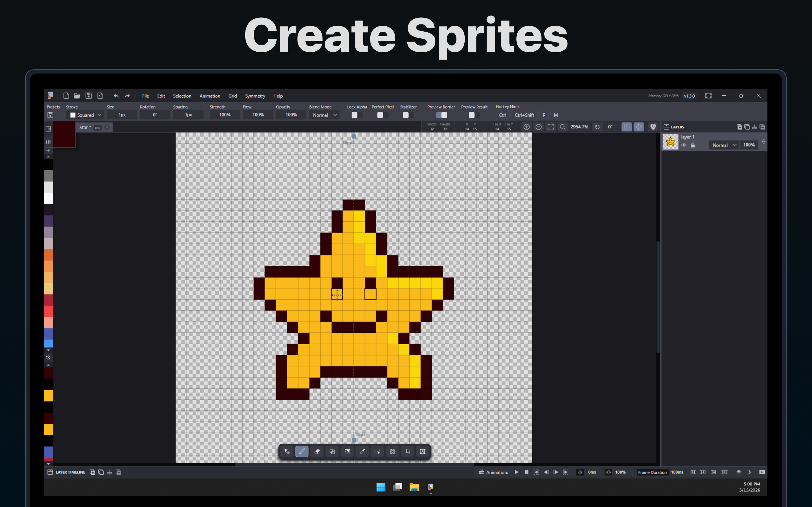The image size is (812, 507).
Task: Click the undo arrow icon
Action: (116, 96)
